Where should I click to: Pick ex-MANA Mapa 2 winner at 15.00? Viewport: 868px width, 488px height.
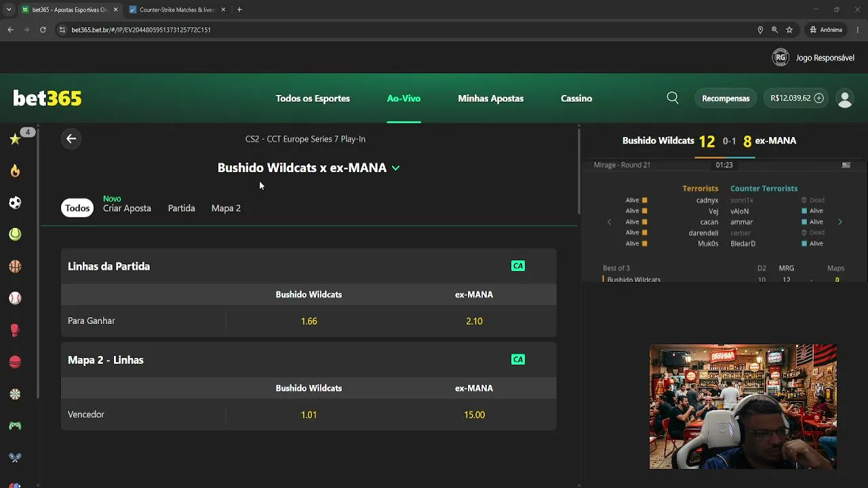[474, 414]
